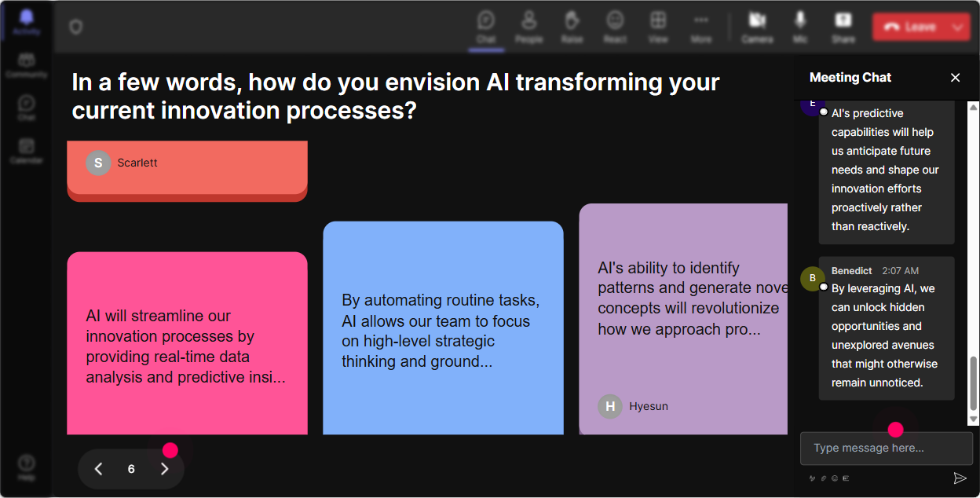The height and width of the screenshot is (498, 980).
Task: Click chat scrollbar up arrow
Action: 974,107
